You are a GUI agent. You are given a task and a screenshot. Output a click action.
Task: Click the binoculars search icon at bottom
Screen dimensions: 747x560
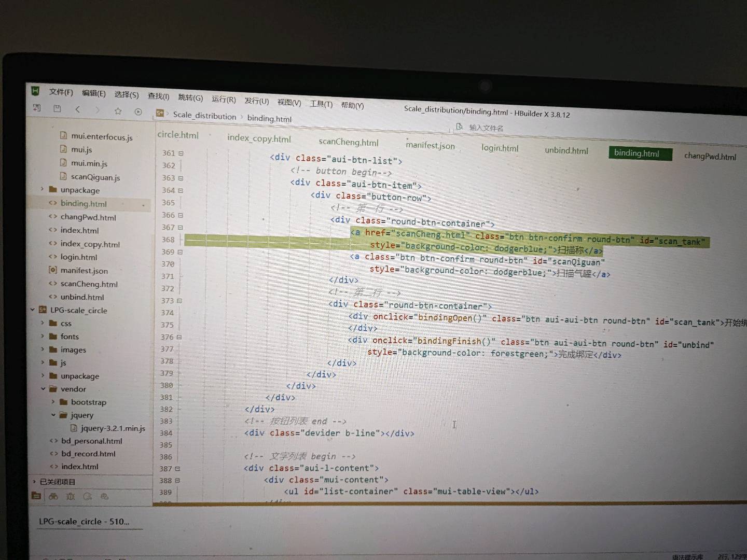tap(53, 496)
